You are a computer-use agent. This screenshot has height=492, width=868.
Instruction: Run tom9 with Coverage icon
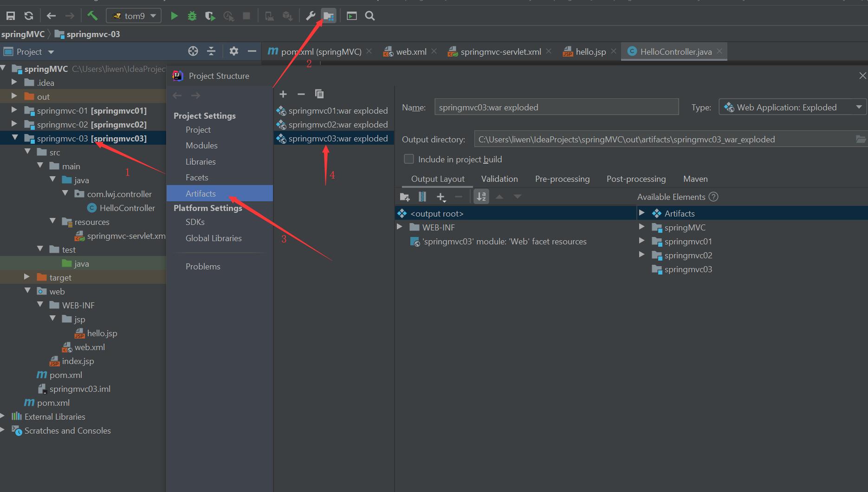pos(210,16)
